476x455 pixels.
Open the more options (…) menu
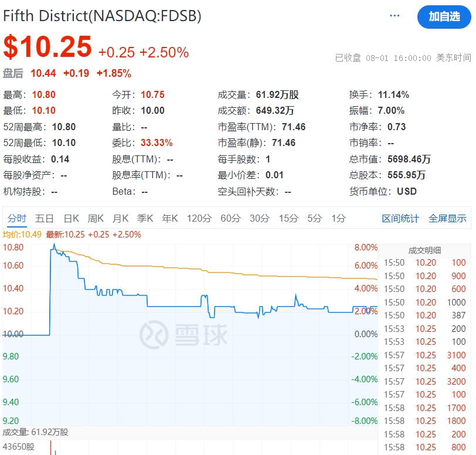(395, 16)
